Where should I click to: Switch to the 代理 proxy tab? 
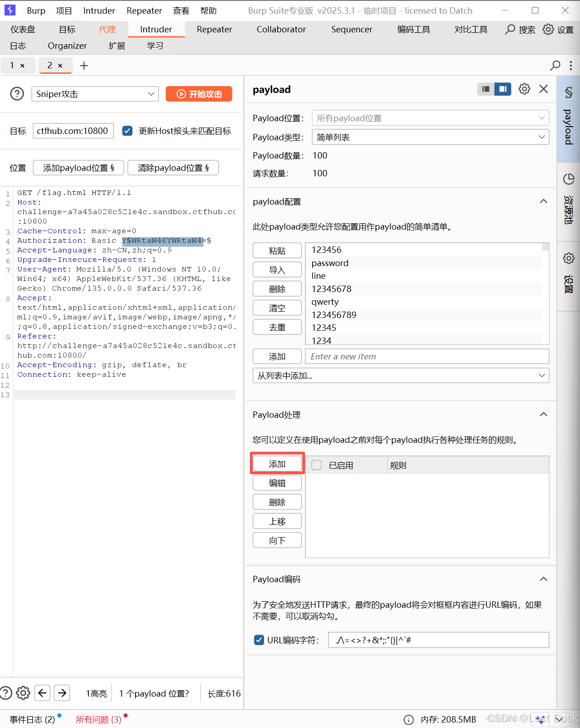click(x=107, y=29)
